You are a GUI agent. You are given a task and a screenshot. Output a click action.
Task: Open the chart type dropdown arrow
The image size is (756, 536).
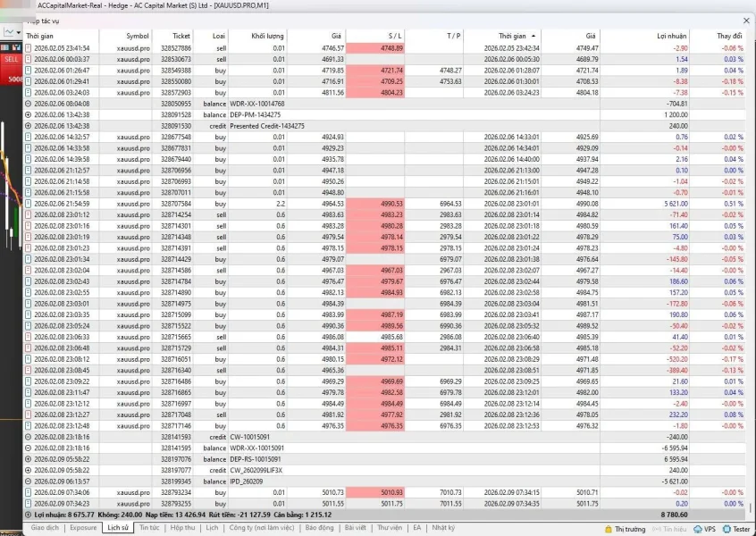tap(19, 32)
